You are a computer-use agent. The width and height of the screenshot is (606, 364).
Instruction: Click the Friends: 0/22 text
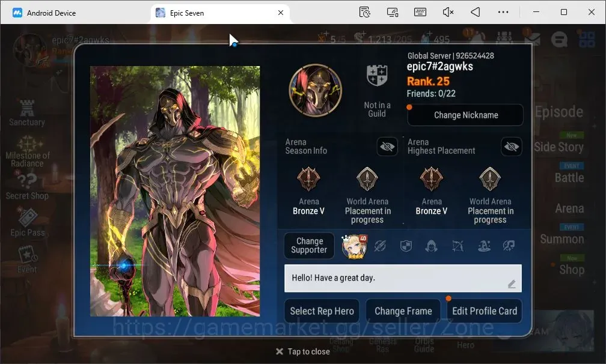431,94
